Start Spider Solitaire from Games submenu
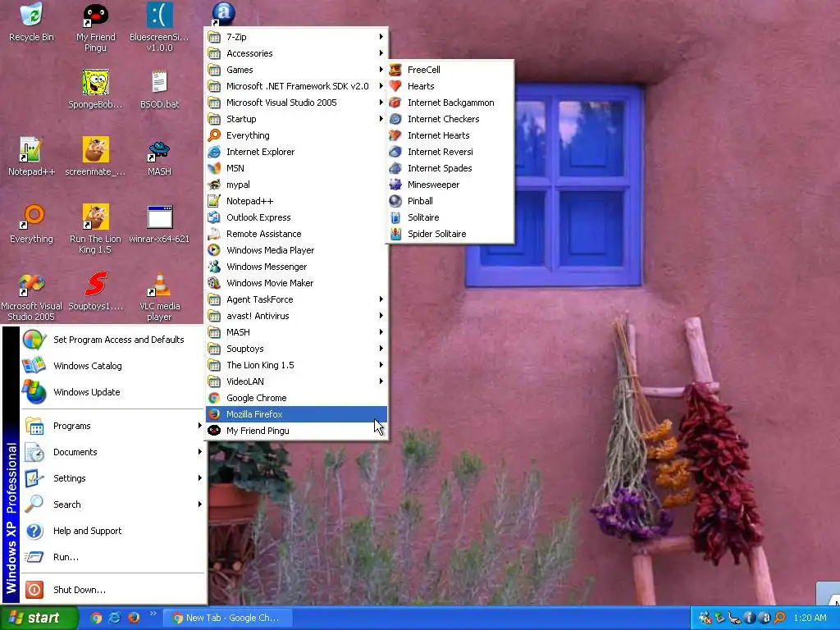Viewport: 840px width, 630px height. [450, 234]
